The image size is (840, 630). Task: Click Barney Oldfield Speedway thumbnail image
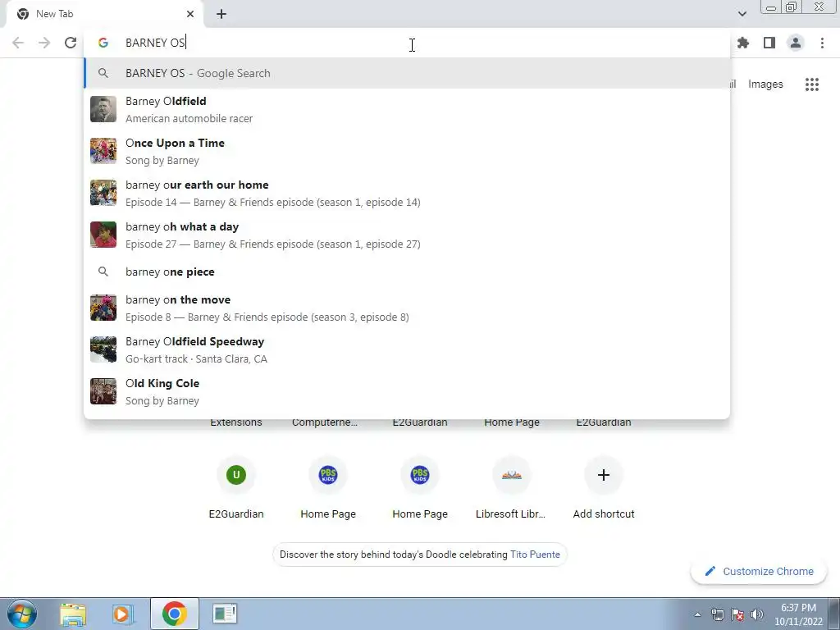[103, 349]
